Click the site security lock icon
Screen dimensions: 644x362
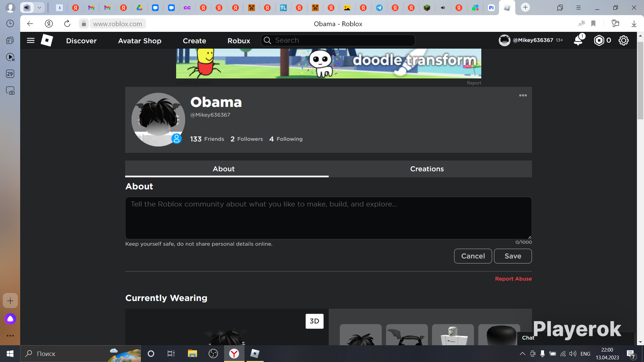click(x=84, y=24)
